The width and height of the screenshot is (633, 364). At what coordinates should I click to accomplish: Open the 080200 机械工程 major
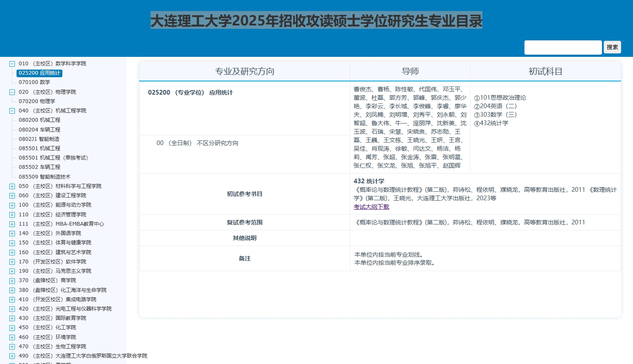coord(39,120)
